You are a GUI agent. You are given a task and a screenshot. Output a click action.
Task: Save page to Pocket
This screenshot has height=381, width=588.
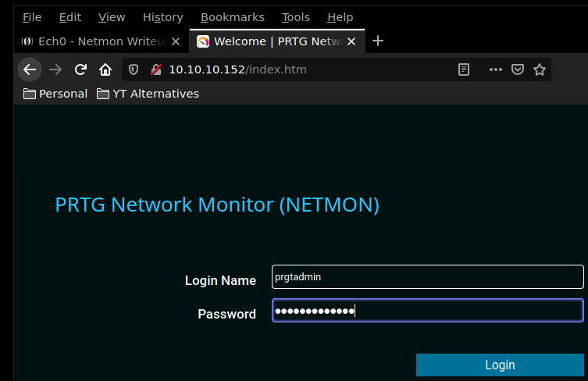pos(517,69)
